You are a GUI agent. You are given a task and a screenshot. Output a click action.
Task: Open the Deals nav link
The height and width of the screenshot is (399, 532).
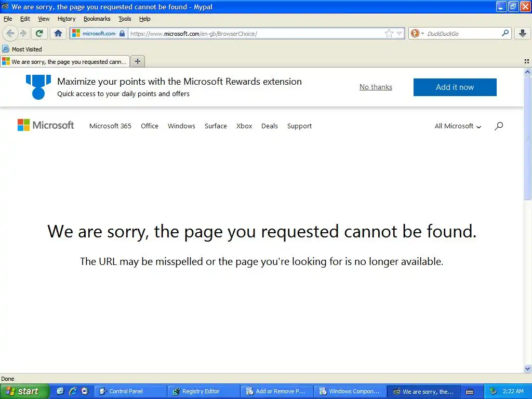point(270,126)
